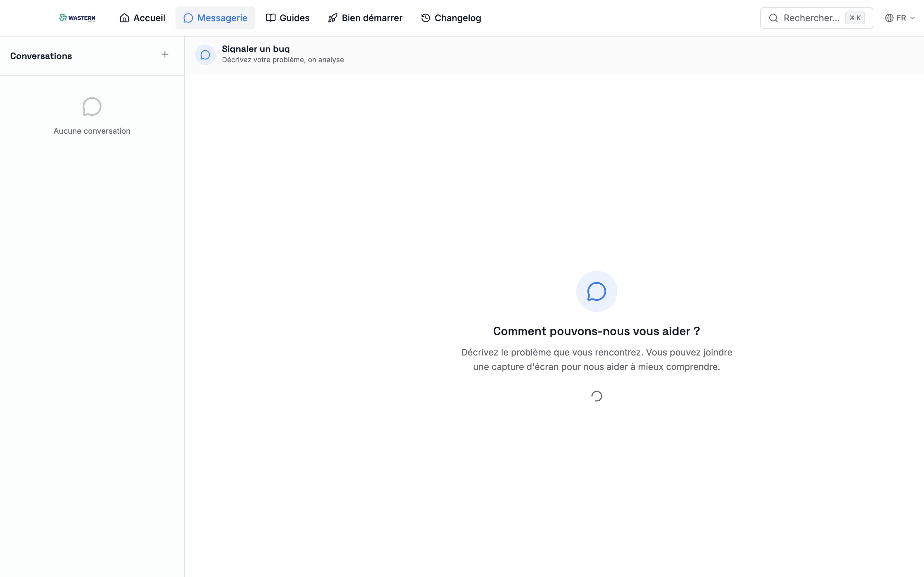
Task: Click the loading spinner below the help text
Action: 596,396
